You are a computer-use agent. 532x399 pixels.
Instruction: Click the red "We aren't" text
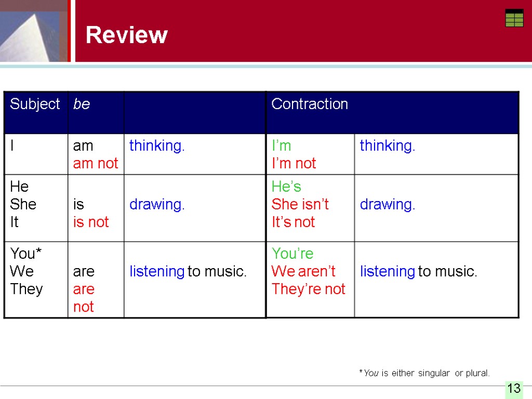(303, 271)
